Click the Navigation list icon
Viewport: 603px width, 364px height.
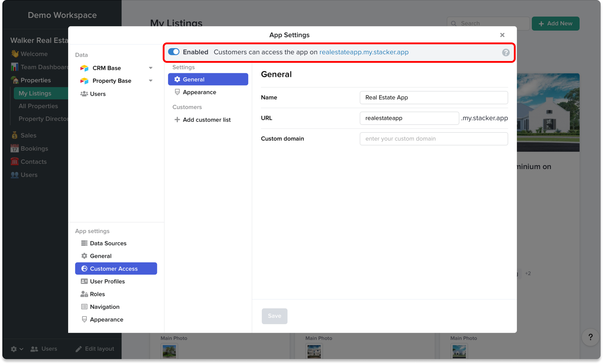point(84,307)
